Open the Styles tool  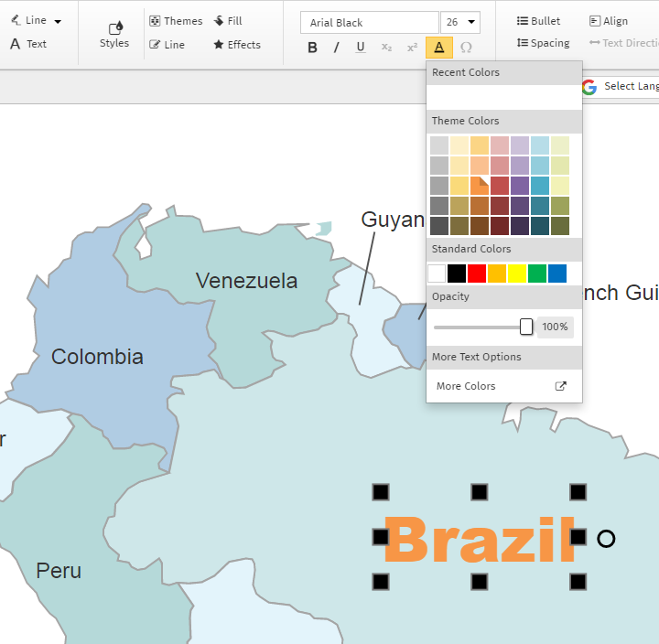(x=114, y=34)
